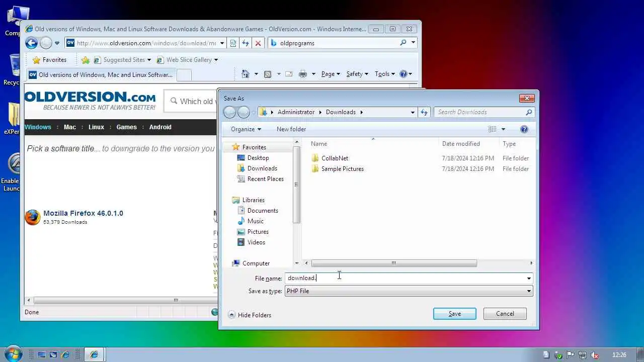Cancel the Save As dialog
The width and height of the screenshot is (644, 362).
pos(505,314)
